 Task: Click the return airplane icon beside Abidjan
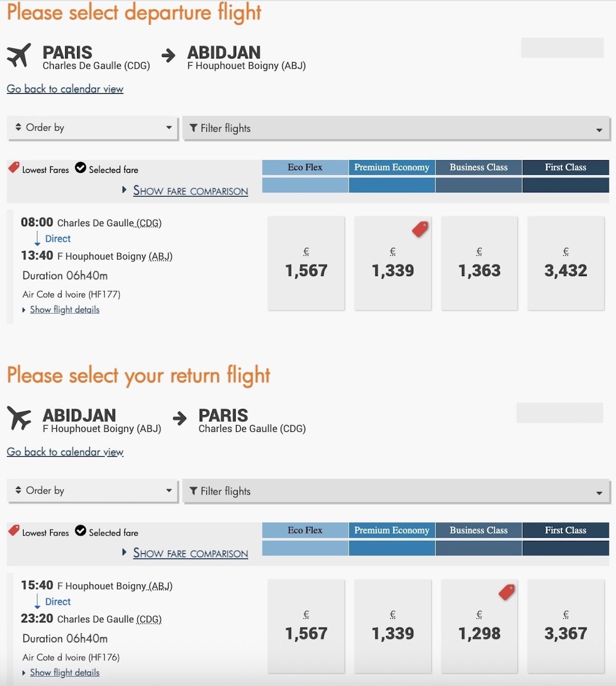[20, 418]
